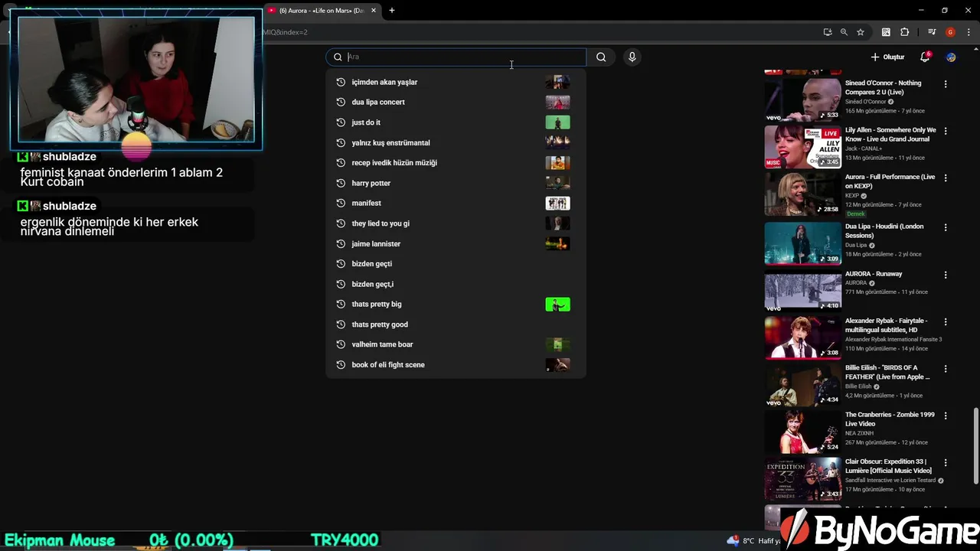Open Billie Eilish BIRDS OF A FEATHER title
This screenshot has height=551, width=980.
coord(888,372)
